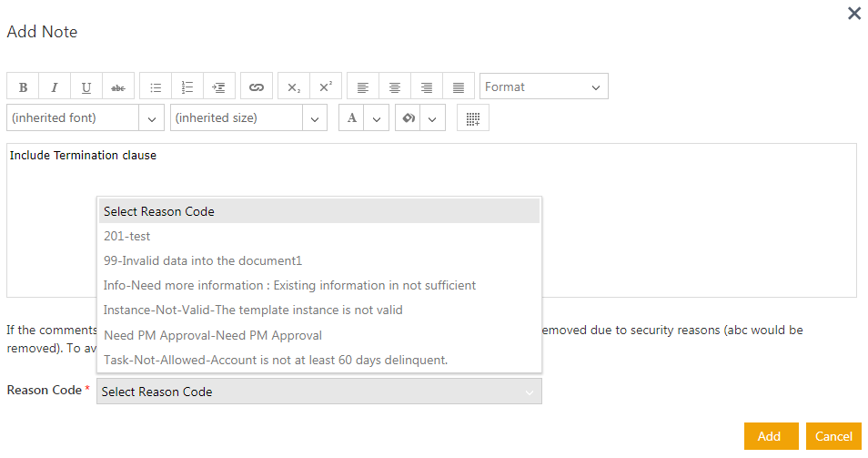868x458 pixels.
Task: Apply strikethrough to text
Action: (x=118, y=87)
